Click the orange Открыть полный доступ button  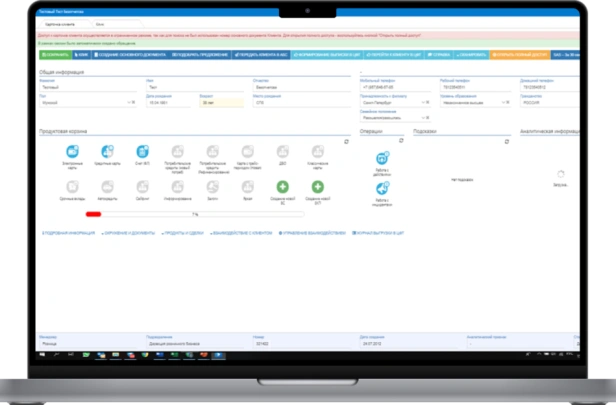click(520, 55)
